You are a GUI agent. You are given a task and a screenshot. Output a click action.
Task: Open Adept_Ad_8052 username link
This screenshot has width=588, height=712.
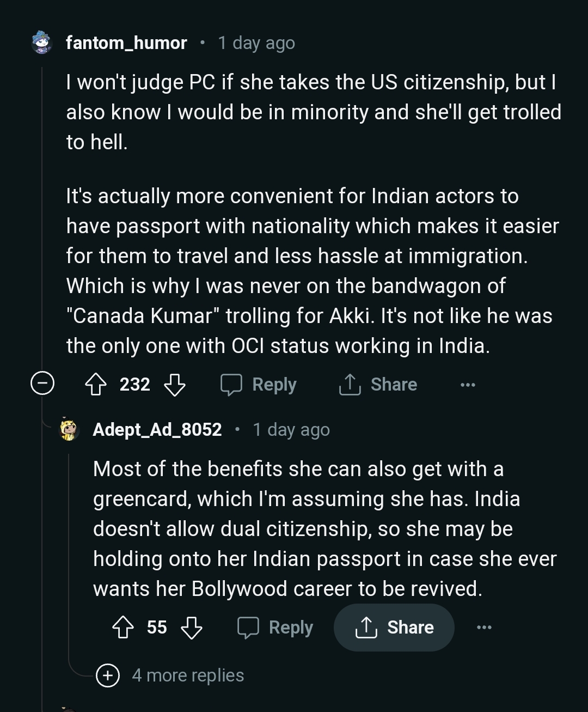pos(157,430)
